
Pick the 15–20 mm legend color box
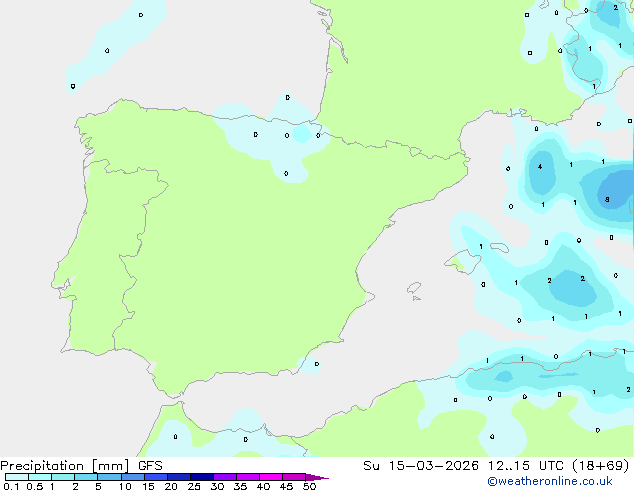coord(156,477)
